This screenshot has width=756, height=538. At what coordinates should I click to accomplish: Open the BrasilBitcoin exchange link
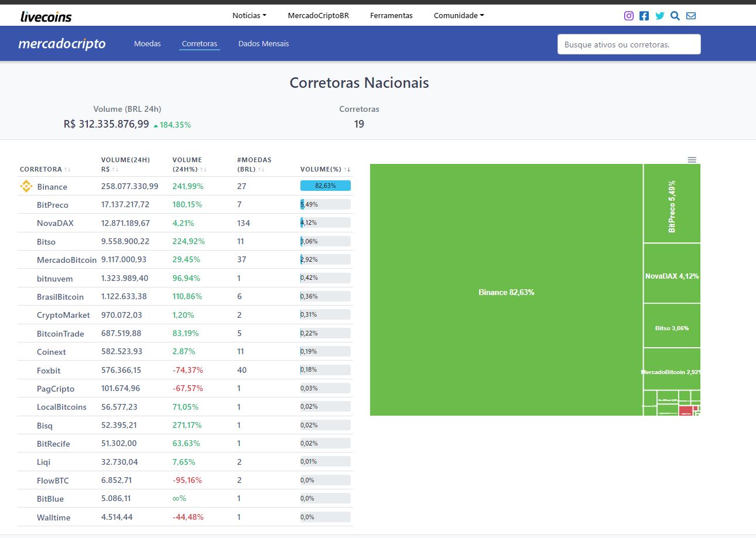point(60,297)
